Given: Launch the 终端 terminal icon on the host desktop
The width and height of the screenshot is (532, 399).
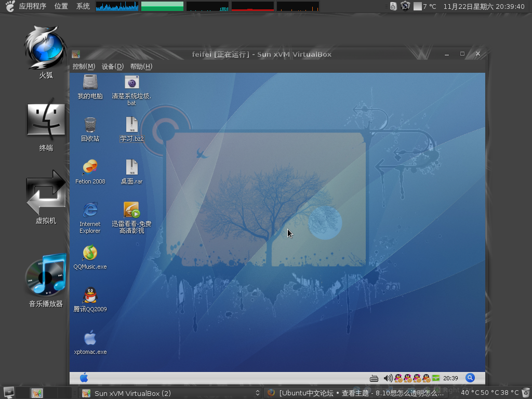Looking at the screenshot, I should pyautogui.click(x=46, y=119).
